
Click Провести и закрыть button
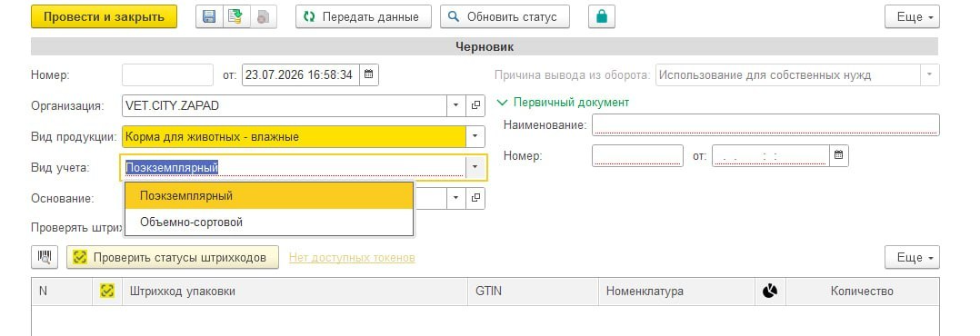(104, 17)
